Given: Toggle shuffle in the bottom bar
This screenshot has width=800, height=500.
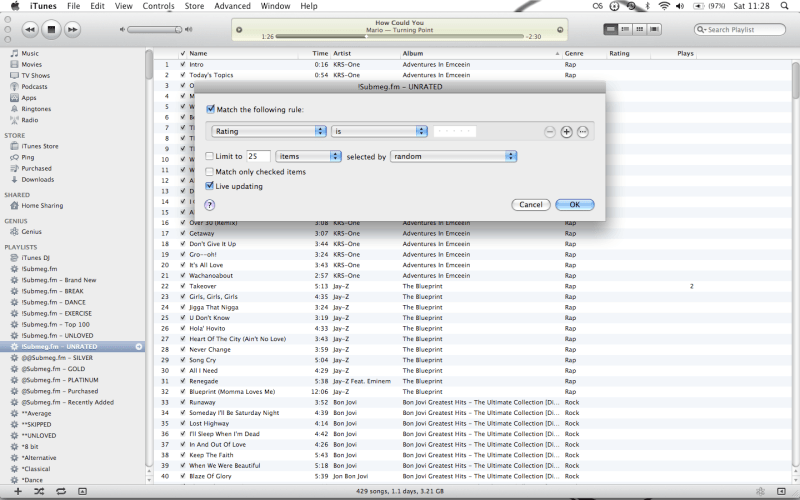Looking at the screenshot, I should pos(38,492).
